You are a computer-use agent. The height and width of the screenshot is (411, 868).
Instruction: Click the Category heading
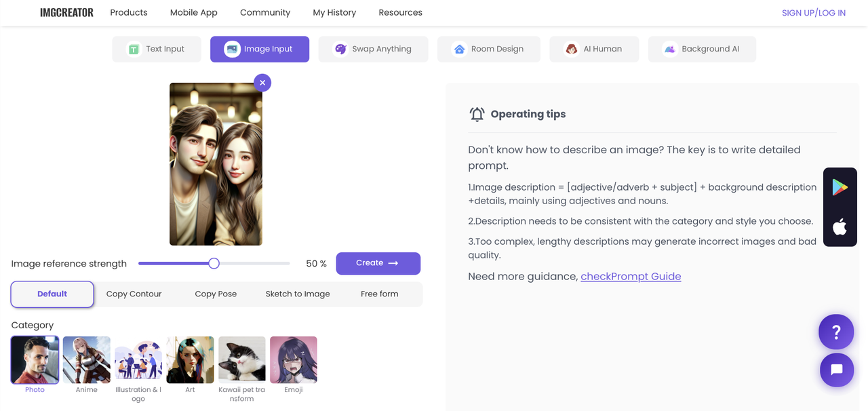pos(33,326)
